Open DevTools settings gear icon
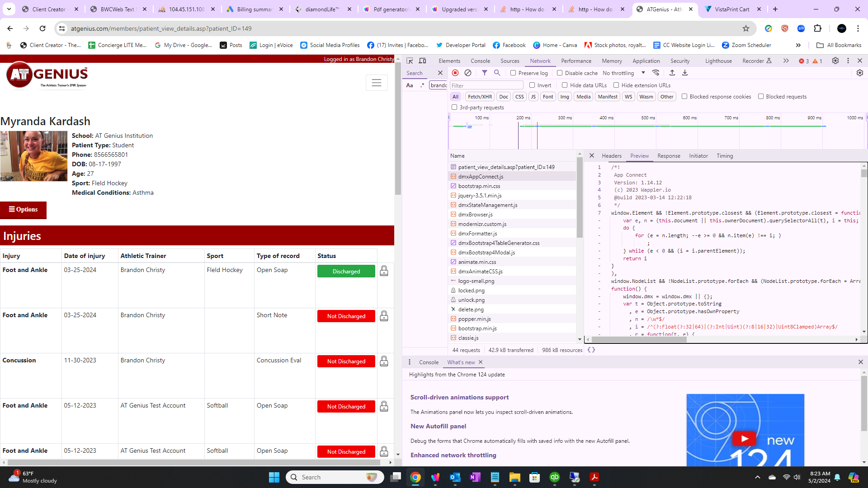 click(x=835, y=61)
